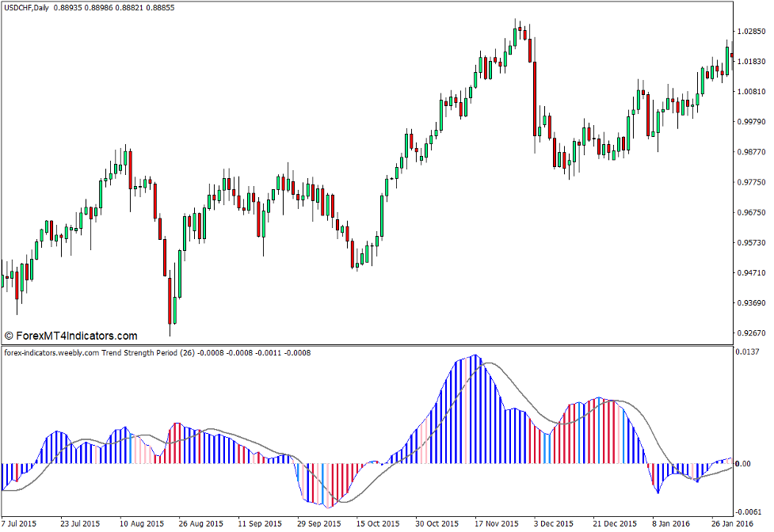Click the 7 Jul 2015 label on the time axis
Viewport: 774px width, 532px height.
click(x=17, y=522)
